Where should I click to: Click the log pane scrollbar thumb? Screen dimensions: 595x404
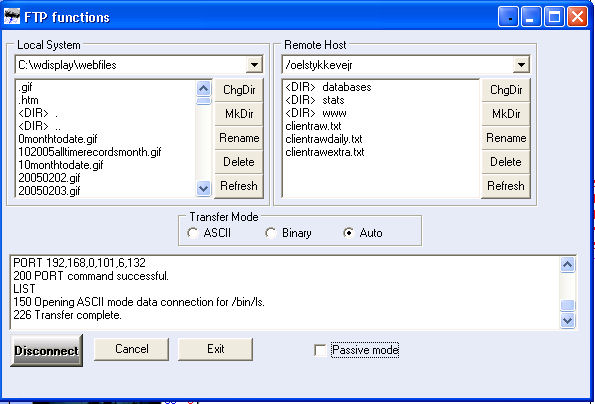pyautogui.click(x=567, y=305)
